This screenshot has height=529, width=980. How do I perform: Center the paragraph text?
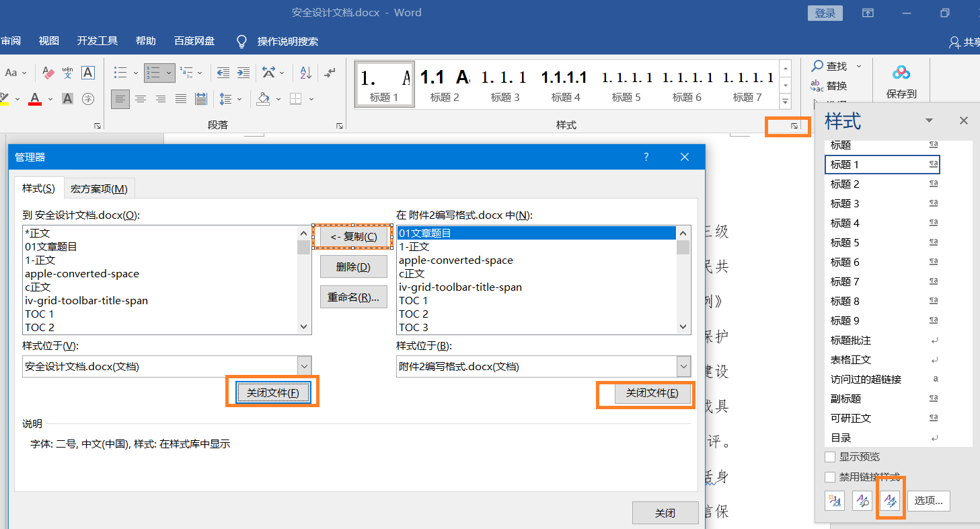click(141, 99)
